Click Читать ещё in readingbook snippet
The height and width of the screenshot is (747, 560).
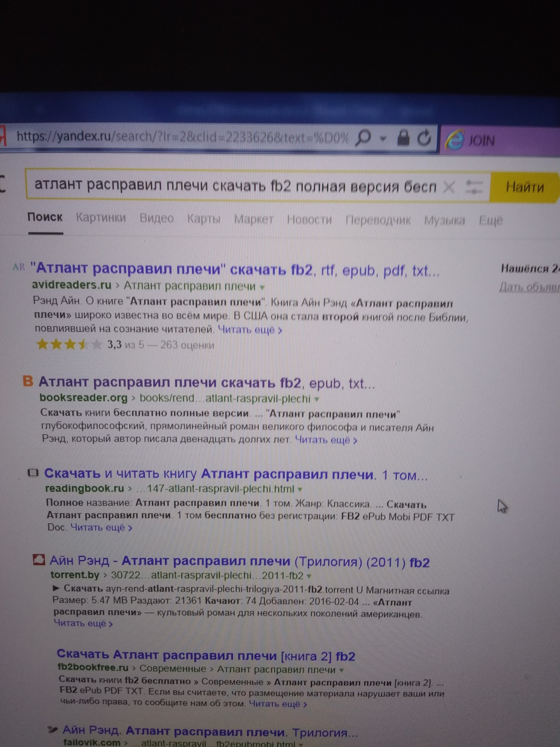pyautogui.click(x=101, y=527)
